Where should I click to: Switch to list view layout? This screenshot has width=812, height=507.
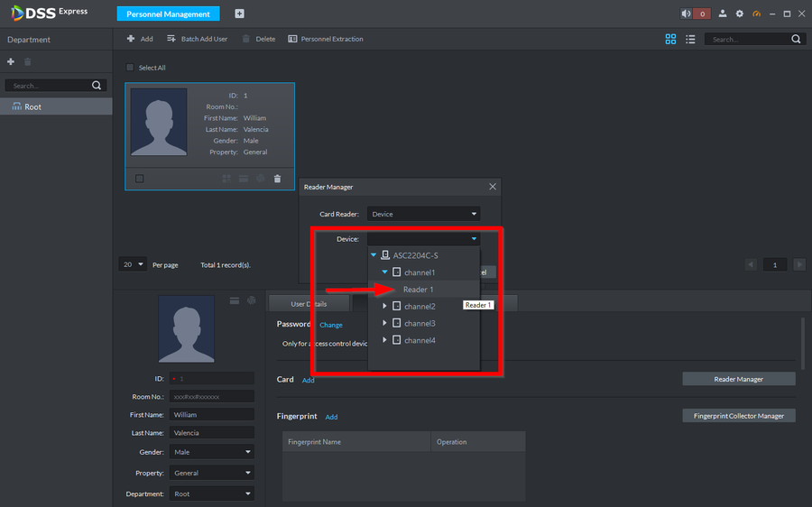[x=690, y=39]
